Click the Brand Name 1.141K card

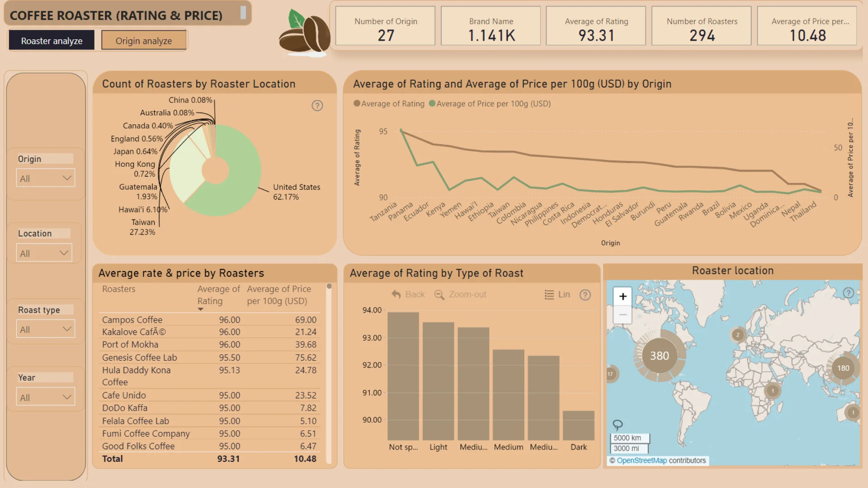(x=491, y=26)
